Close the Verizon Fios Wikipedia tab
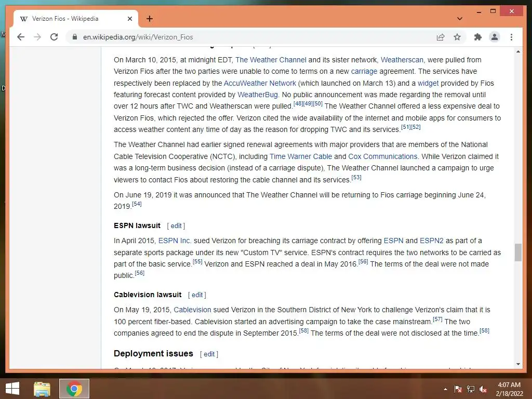Viewport: 532px width, 399px height. tap(129, 19)
